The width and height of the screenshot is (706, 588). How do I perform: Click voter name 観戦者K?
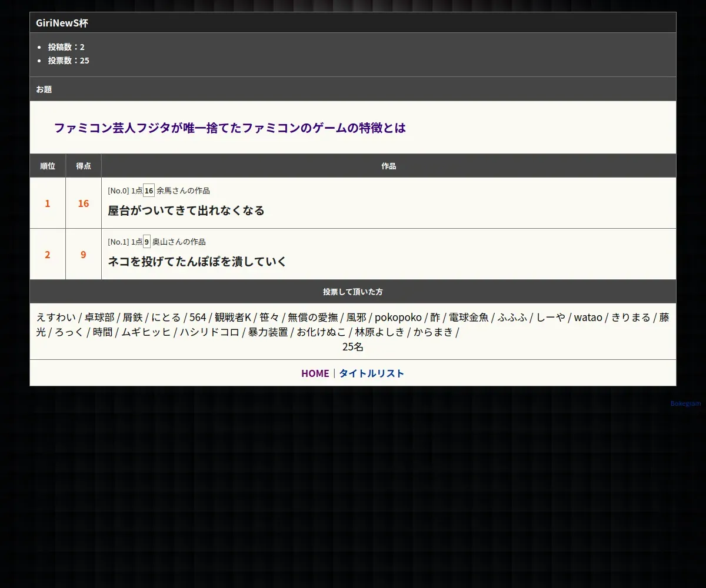(233, 318)
